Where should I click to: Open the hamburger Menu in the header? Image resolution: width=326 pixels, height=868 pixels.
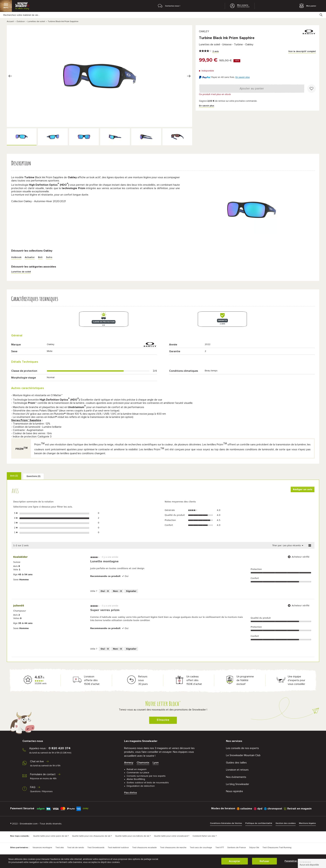6,5
